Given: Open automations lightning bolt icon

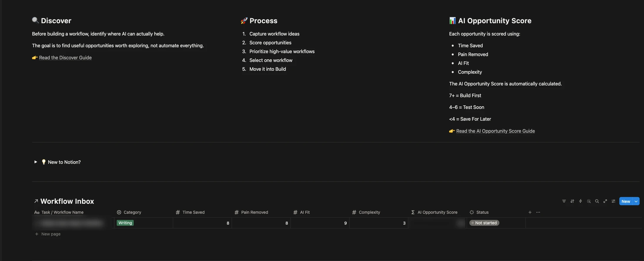Looking at the screenshot, I should tap(580, 201).
